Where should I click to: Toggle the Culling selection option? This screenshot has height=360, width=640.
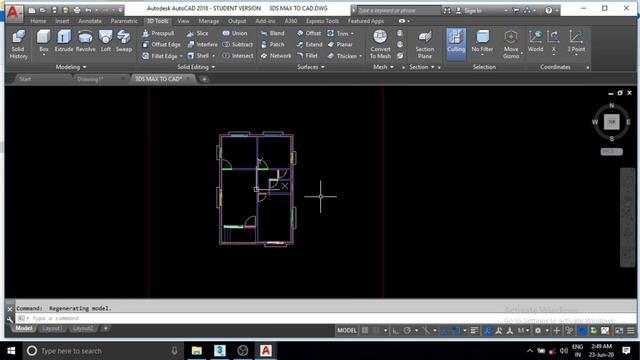(x=456, y=44)
